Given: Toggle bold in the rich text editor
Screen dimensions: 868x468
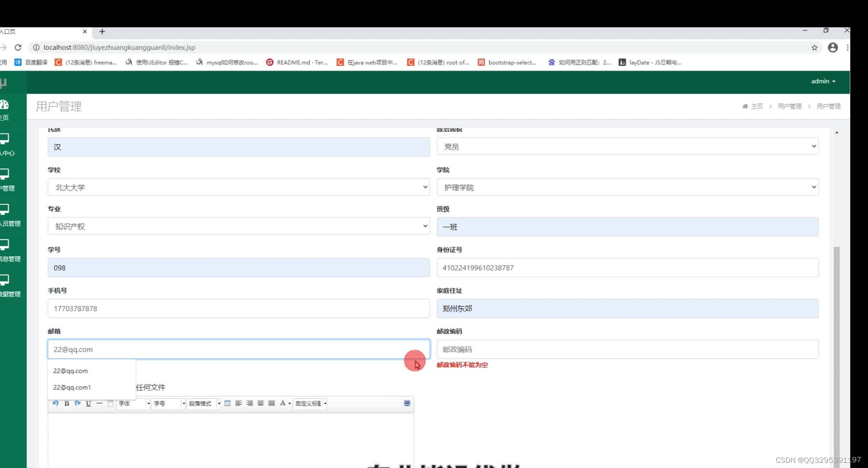Looking at the screenshot, I should point(67,403).
